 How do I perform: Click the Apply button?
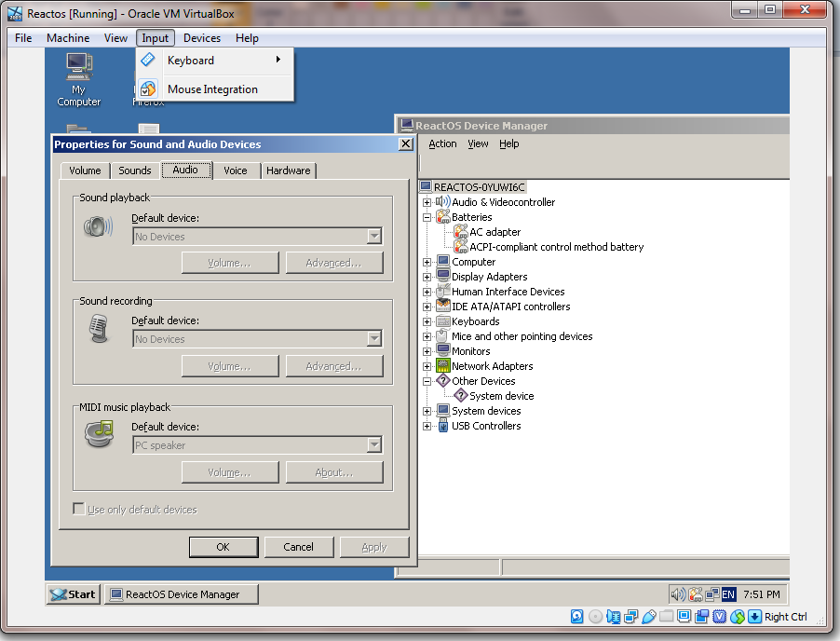[x=374, y=547]
